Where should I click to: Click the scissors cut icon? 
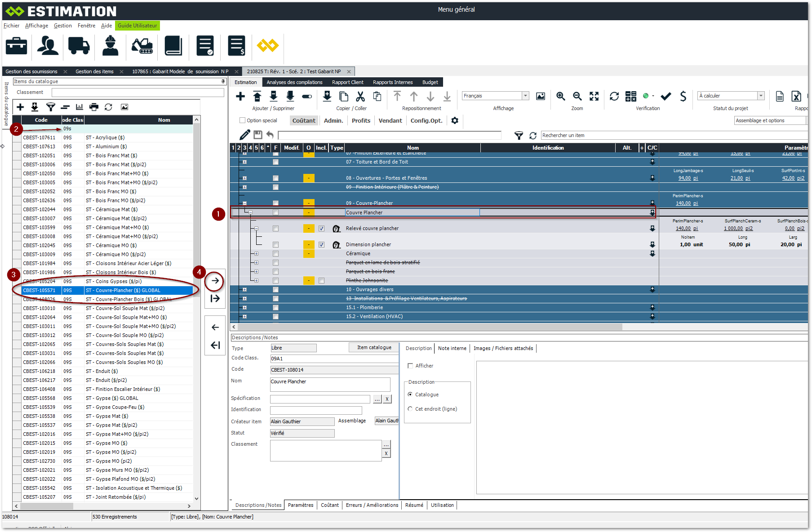click(x=360, y=96)
